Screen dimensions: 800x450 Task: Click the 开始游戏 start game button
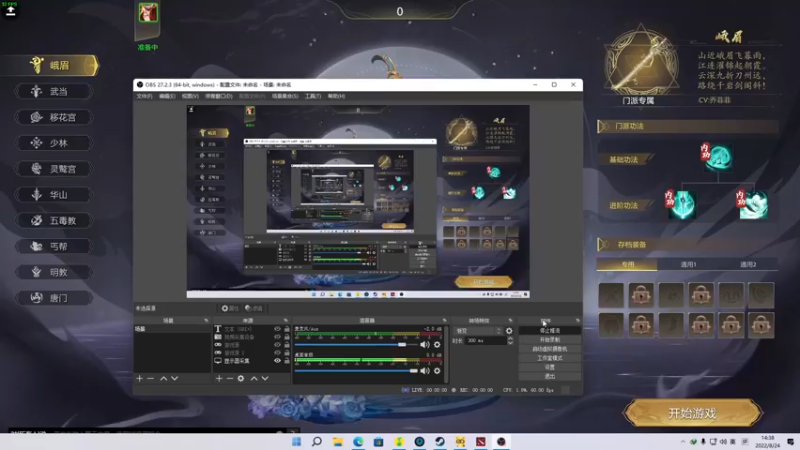pyautogui.click(x=692, y=413)
